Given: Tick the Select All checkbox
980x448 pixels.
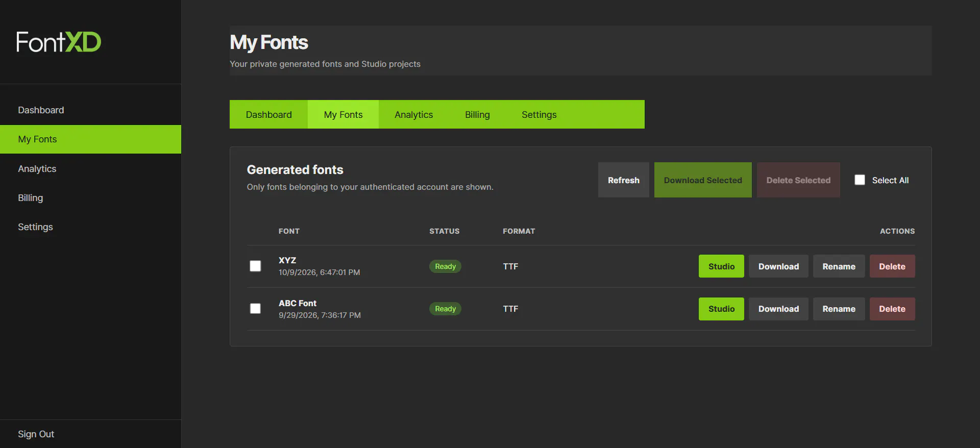Looking at the screenshot, I should [860, 180].
